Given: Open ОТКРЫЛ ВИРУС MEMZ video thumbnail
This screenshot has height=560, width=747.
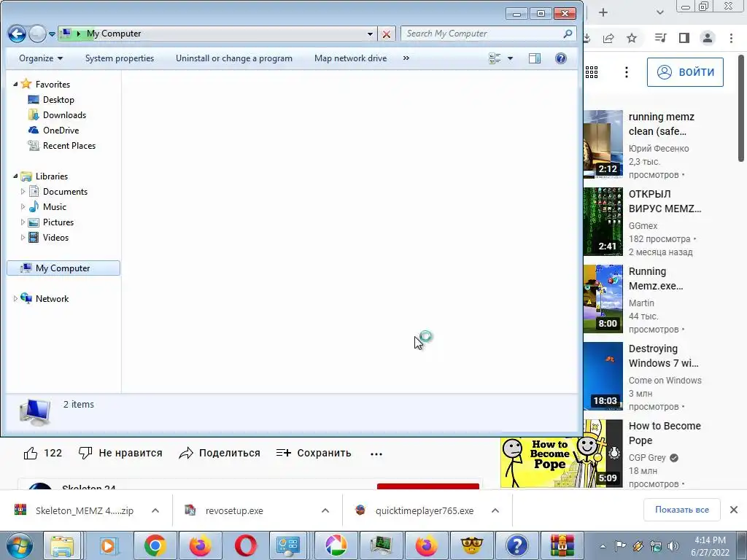Looking at the screenshot, I should click(603, 222).
